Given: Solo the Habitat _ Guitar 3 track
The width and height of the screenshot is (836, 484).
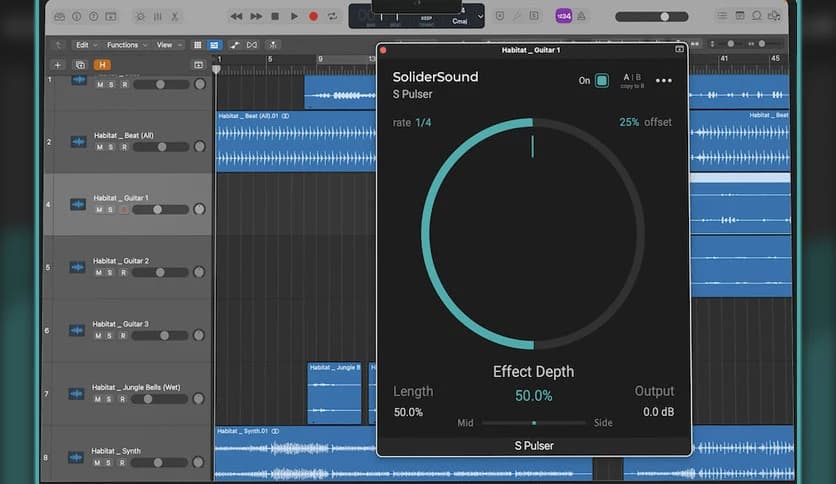Looking at the screenshot, I should pos(109,336).
